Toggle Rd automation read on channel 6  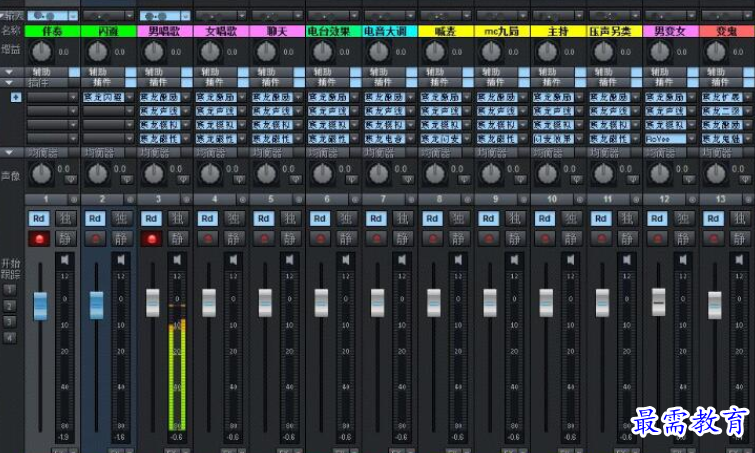click(320, 219)
